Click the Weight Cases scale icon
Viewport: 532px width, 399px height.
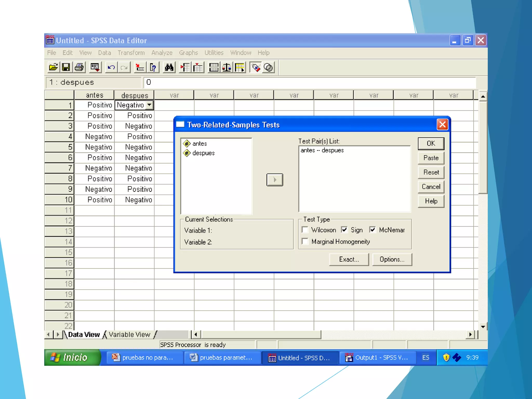pos(227,68)
